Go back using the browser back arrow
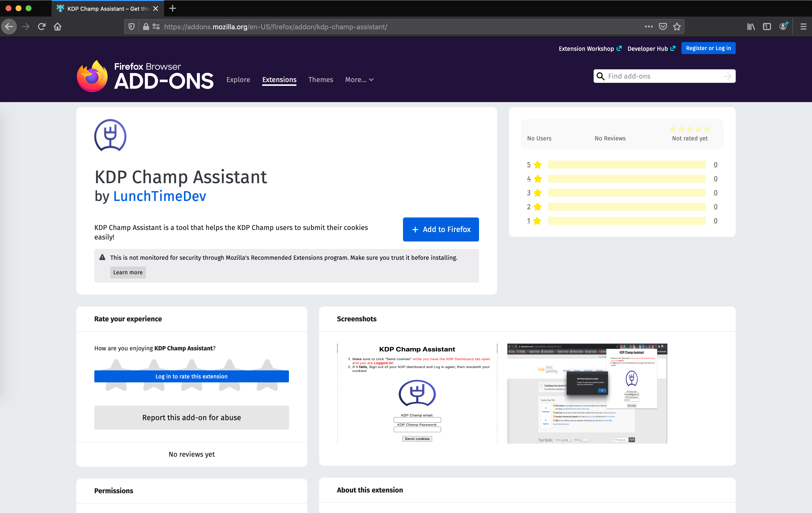Screen dimensions: 812x513 9,27
